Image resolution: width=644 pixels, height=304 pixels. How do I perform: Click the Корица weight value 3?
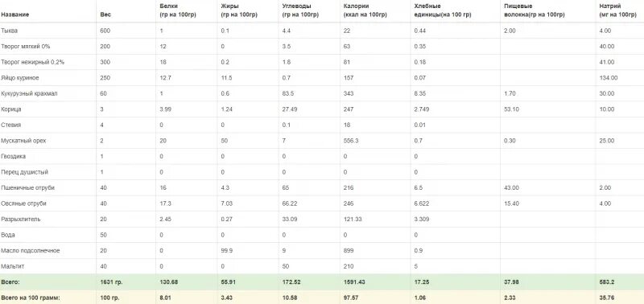pos(102,109)
